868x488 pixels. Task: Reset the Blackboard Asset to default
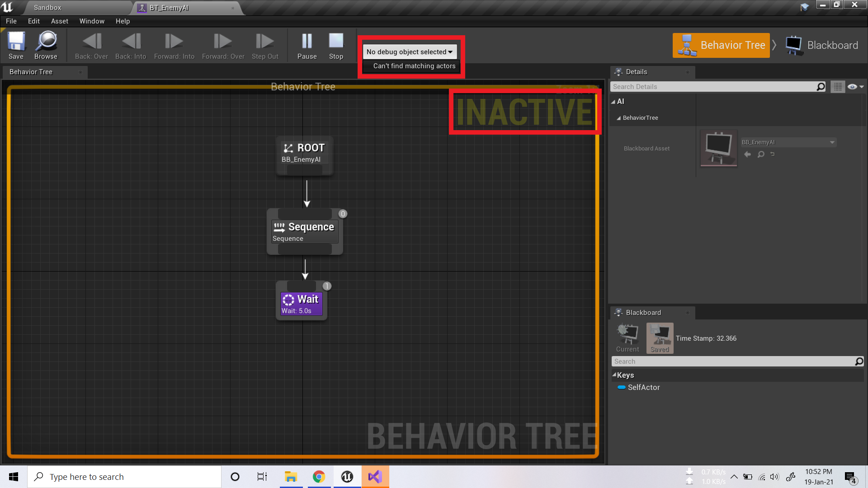773,155
